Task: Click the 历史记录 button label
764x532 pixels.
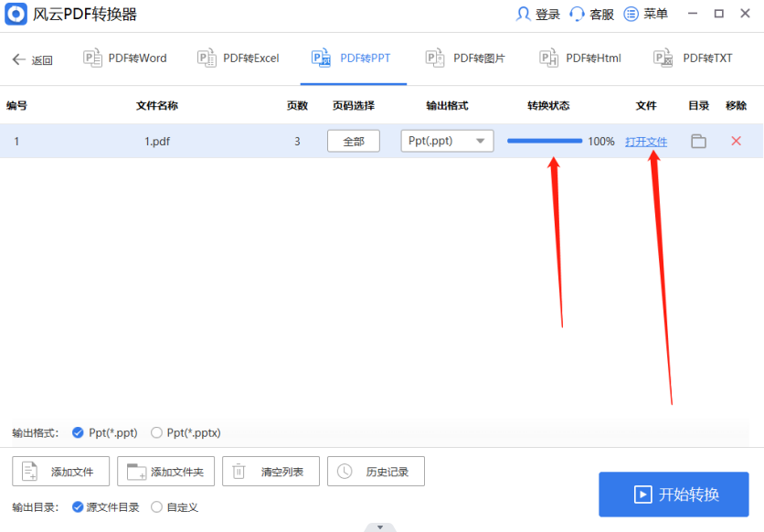Action: tap(387, 472)
